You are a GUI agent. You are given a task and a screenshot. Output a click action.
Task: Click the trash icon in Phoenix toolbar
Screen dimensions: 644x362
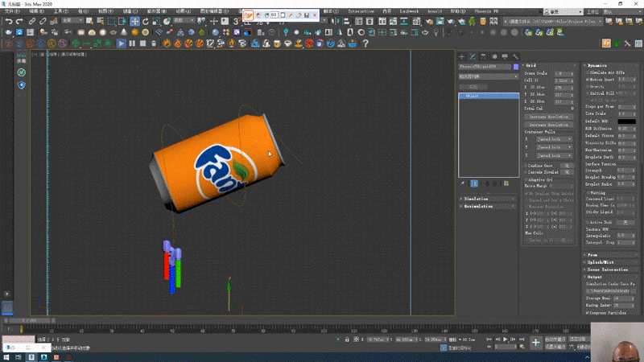pos(154,43)
